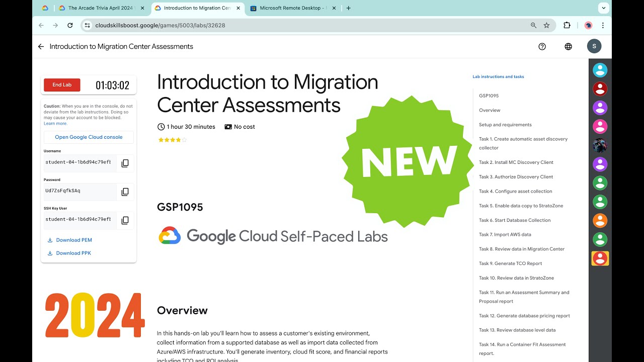Image resolution: width=644 pixels, height=362 pixels.
Task: Click the zoom magnifier icon in address bar
Action: pos(534,25)
